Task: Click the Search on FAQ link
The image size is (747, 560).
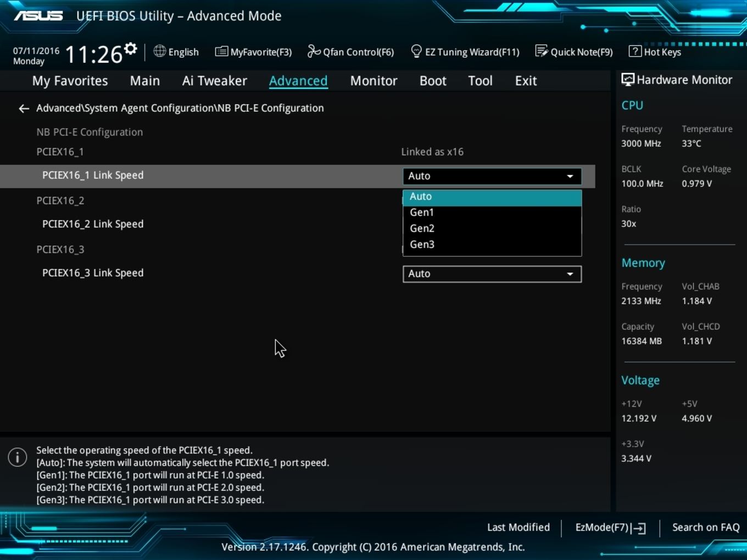Action: point(706,527)
